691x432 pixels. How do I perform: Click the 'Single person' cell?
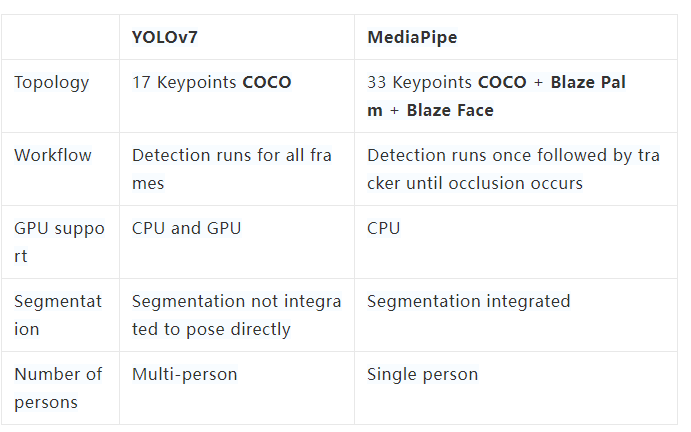pyautogui.click(x=422, y=374)
